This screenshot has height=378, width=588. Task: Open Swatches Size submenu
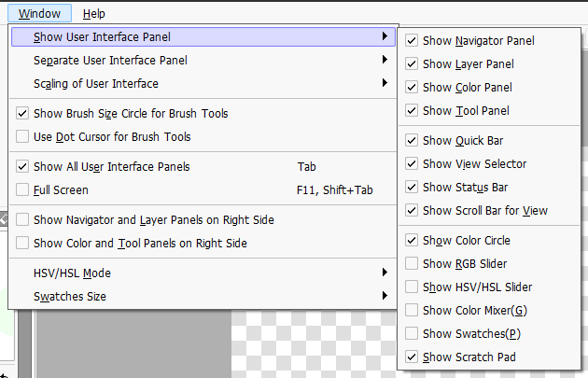[x=203, y=296]
